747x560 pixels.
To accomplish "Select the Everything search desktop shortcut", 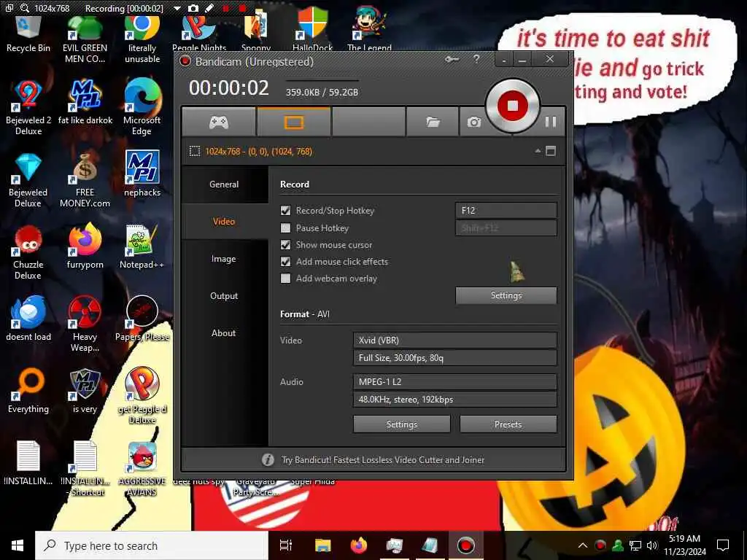I will [28, 391].
